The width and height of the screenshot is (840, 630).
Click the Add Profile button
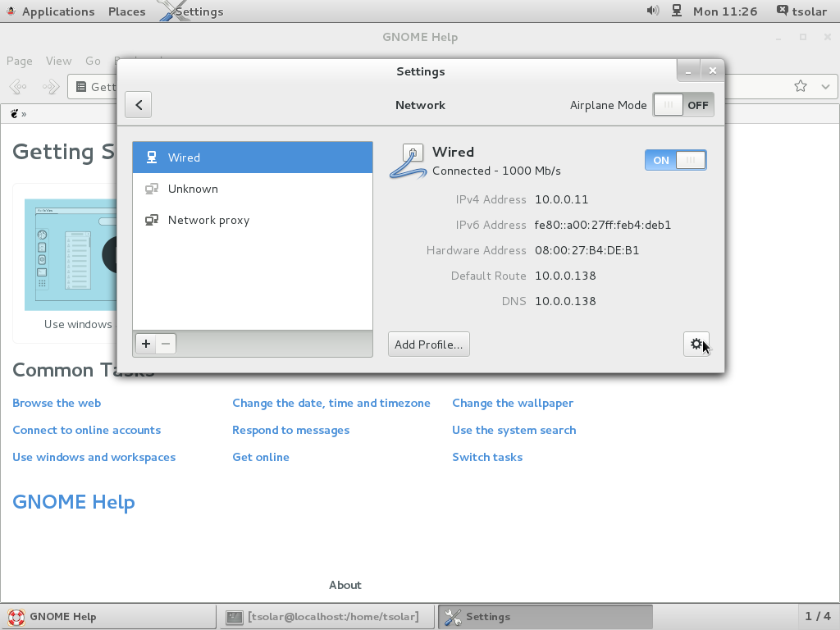[428, 344]
